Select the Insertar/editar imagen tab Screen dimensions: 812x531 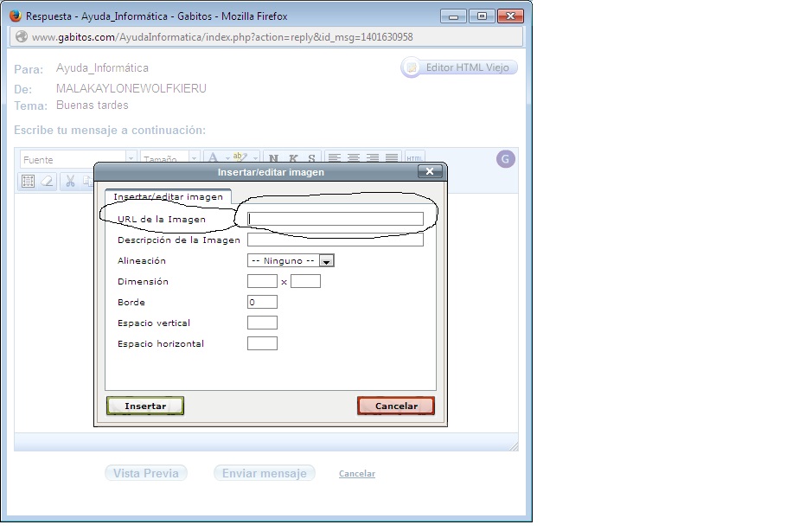coord(168,196)
